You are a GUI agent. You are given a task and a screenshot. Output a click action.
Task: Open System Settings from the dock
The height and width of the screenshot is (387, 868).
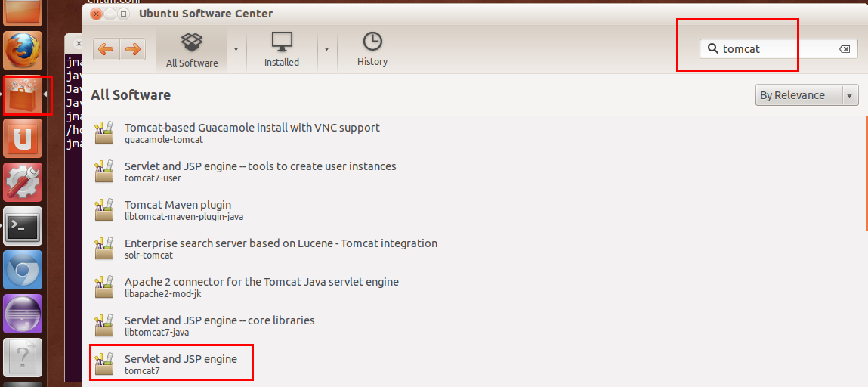(23, 182)
